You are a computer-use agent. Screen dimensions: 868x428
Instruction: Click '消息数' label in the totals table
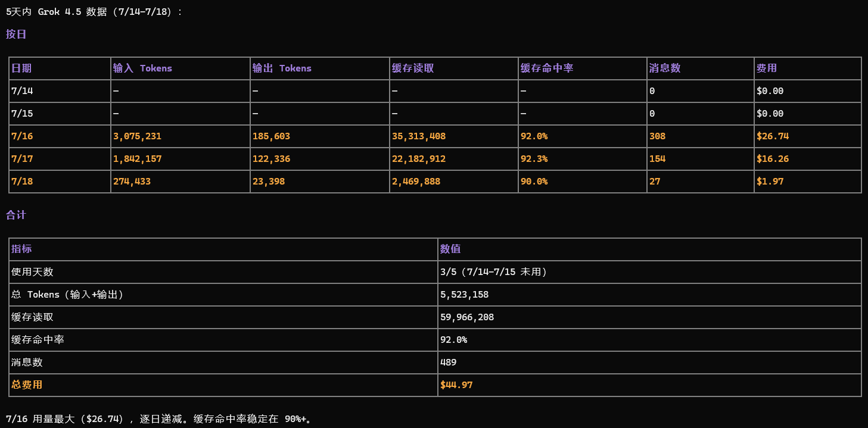[x=27, y=363]
